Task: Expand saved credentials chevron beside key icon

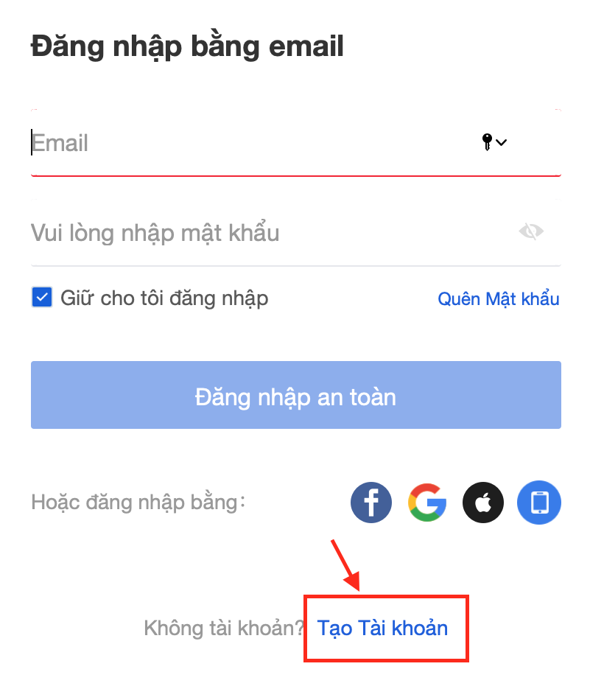Action: coord(502,142)
